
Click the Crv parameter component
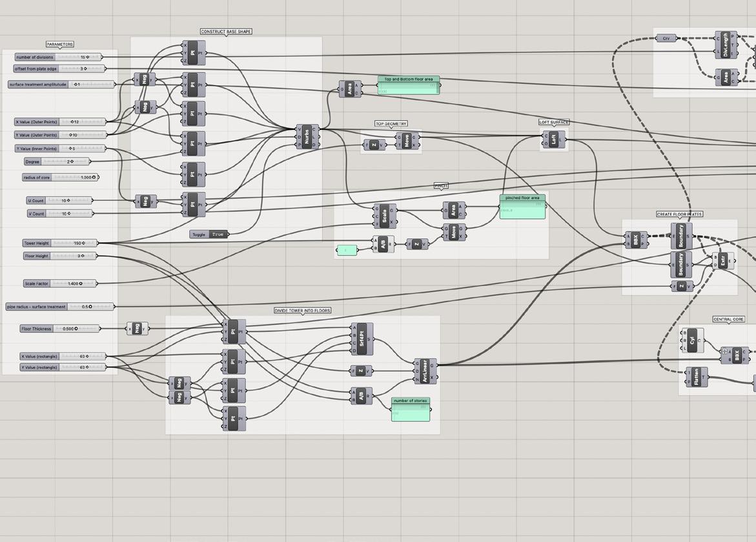(666, 38)
